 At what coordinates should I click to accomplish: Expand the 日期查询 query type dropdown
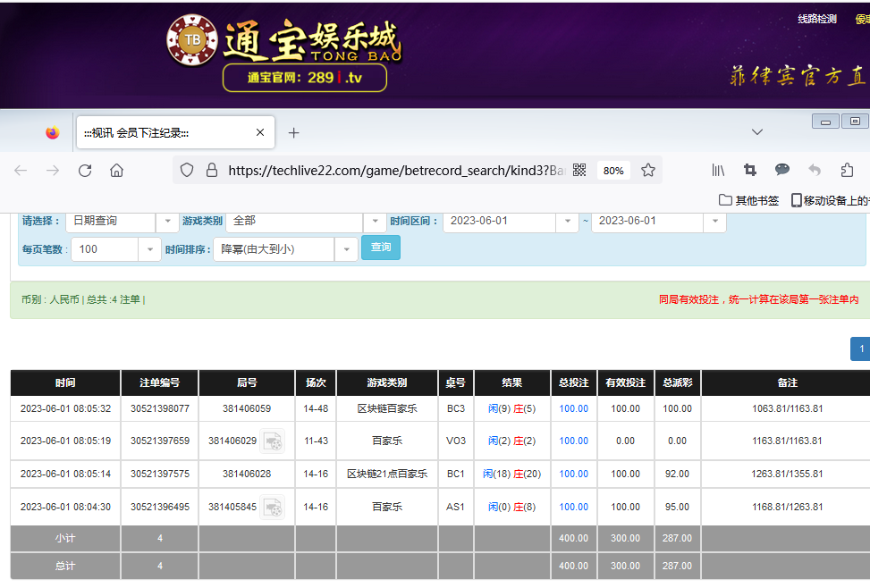point(167,221)
